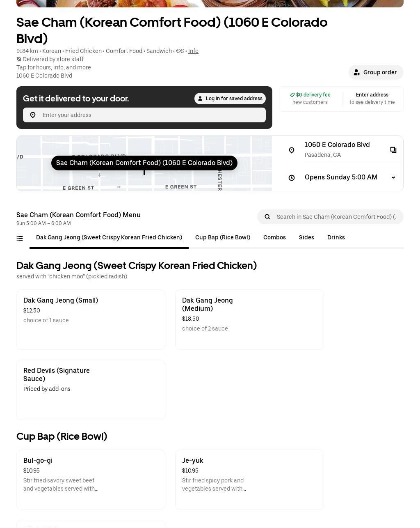Focus the search in Sae Cham menu box
This screenshot has width=420, height=528.
336,217
